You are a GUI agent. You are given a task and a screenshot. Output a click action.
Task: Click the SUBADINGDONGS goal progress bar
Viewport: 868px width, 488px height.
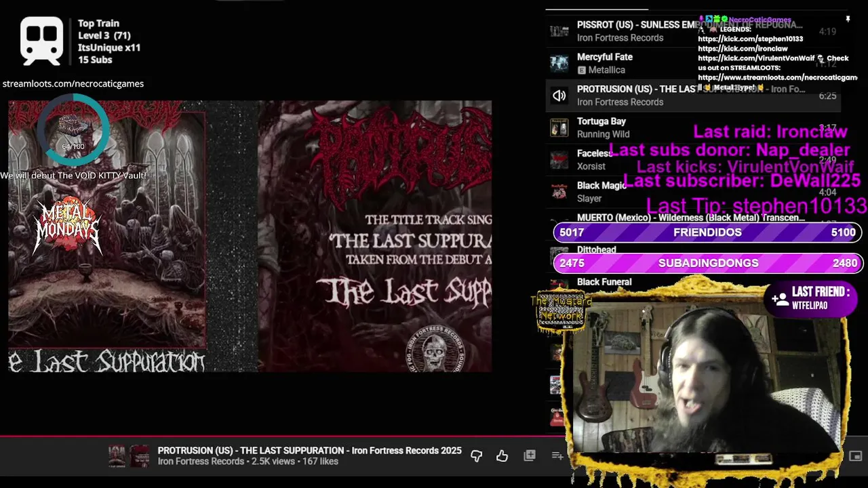[708, 263]
